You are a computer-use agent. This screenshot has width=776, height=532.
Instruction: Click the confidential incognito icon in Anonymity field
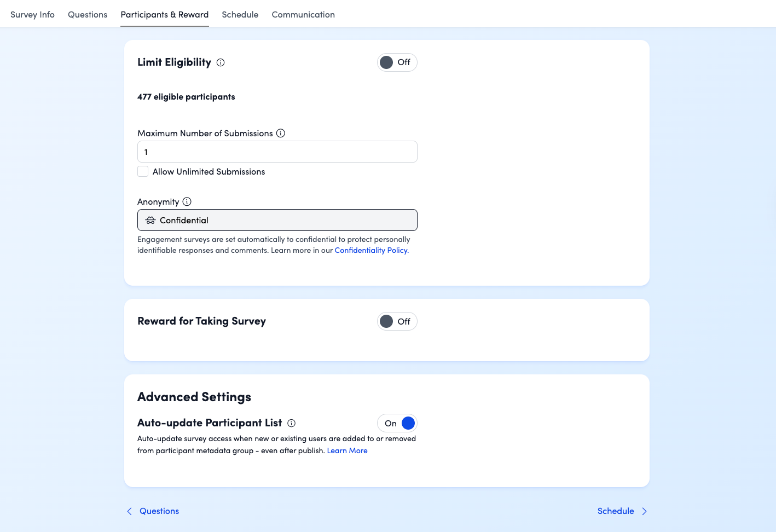click(x=150, y=220)
